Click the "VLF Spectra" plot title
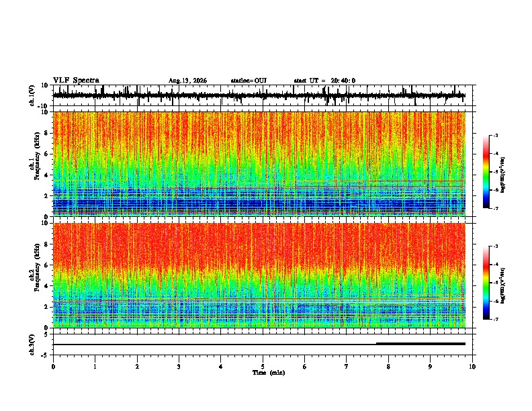This screenshot has height=411, width=532. tap(76, 81)
